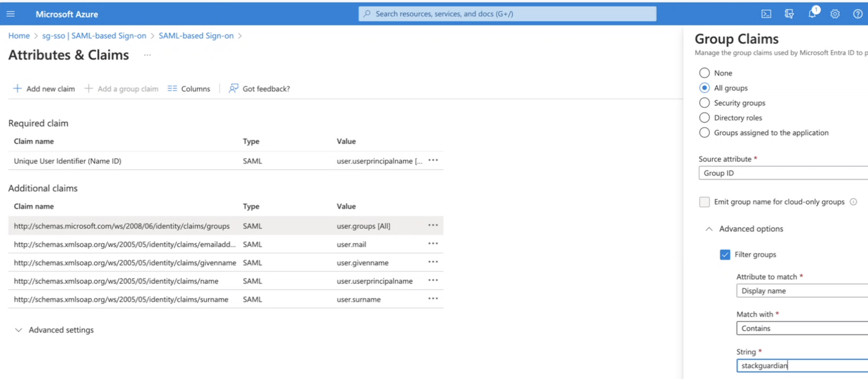
Task: Open the Source attribute dropdown
Action: [783, 173]
